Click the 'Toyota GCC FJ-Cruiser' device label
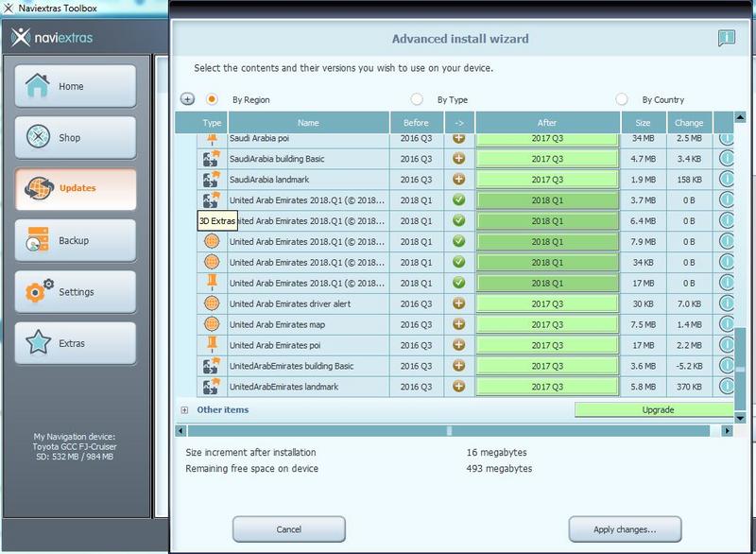This screenshot has height=554, width=756. (75, 446)
